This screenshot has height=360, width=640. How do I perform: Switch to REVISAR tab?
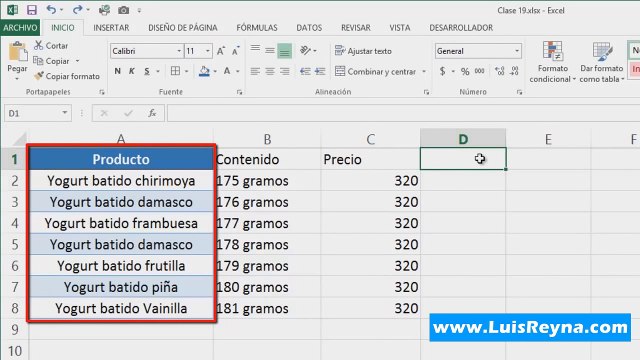click(x=356, y=27)
